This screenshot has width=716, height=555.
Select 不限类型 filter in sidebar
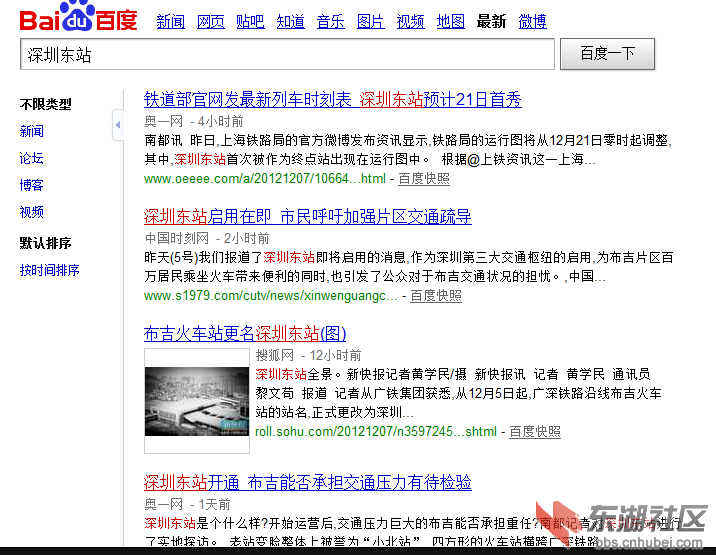[x=45, y=104]
